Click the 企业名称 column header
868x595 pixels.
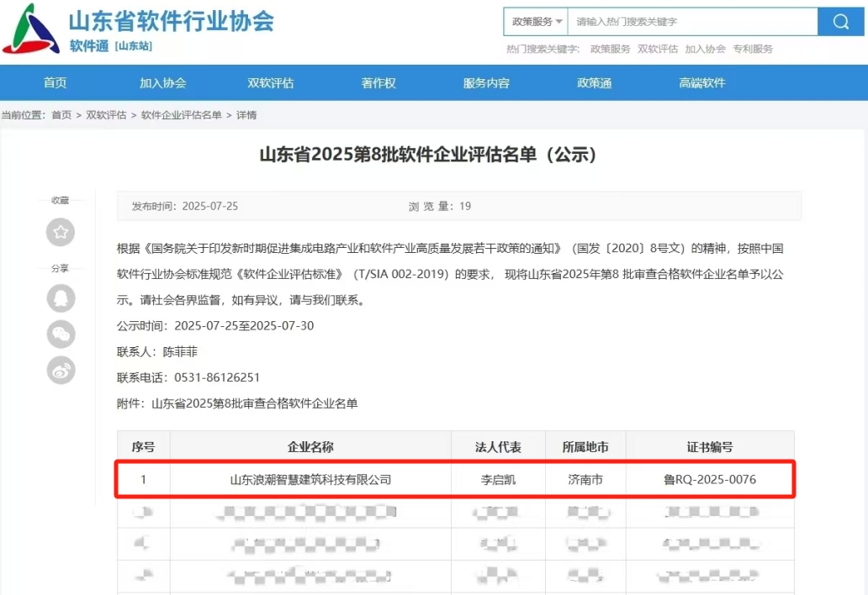pos(310,447)
